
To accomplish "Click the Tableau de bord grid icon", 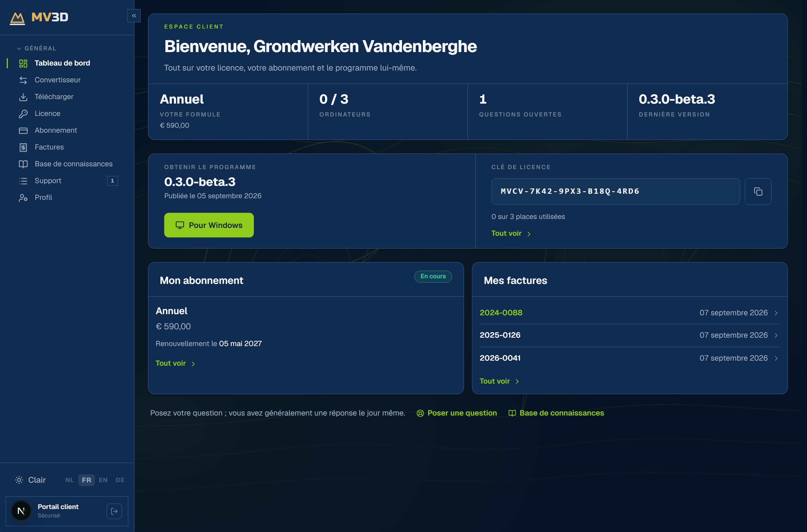I will 23,64.
